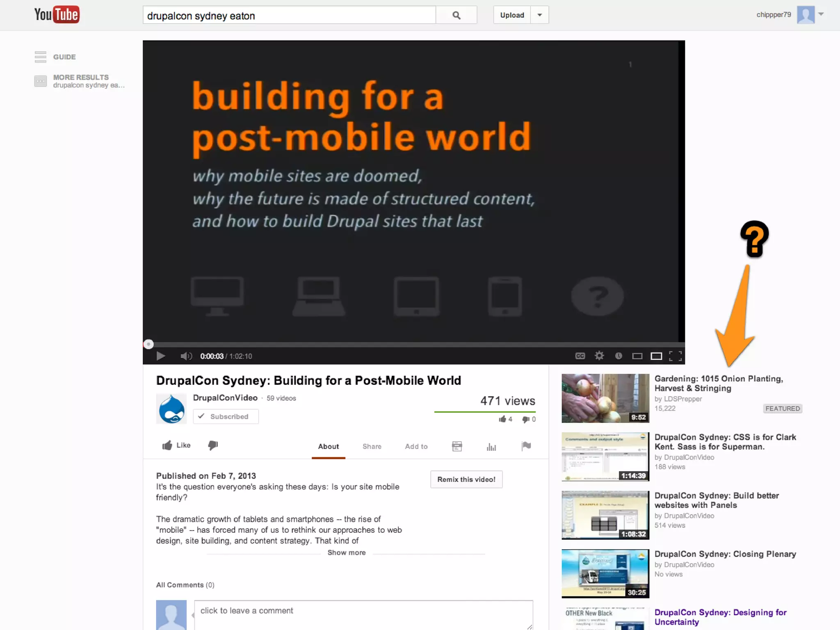840x630 pixels.
Task: Open the Onion Planting video thumbnail
Action: [x=605, y=398]
